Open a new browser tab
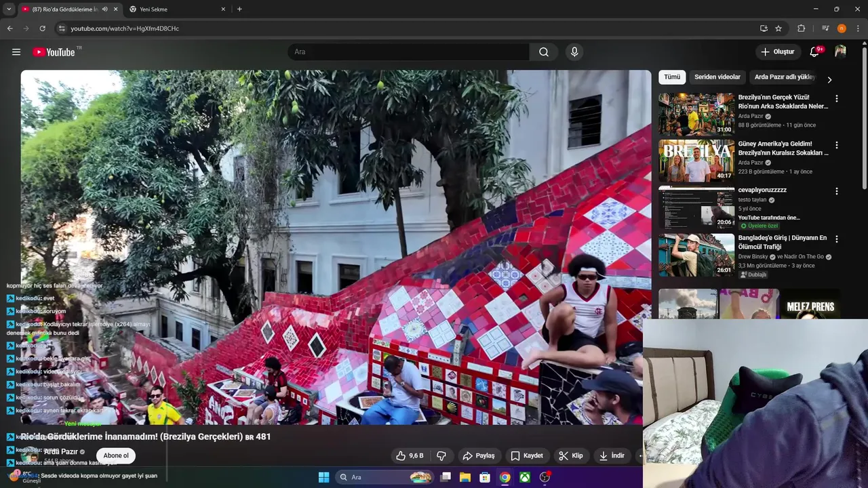 (x=239, y=9)
